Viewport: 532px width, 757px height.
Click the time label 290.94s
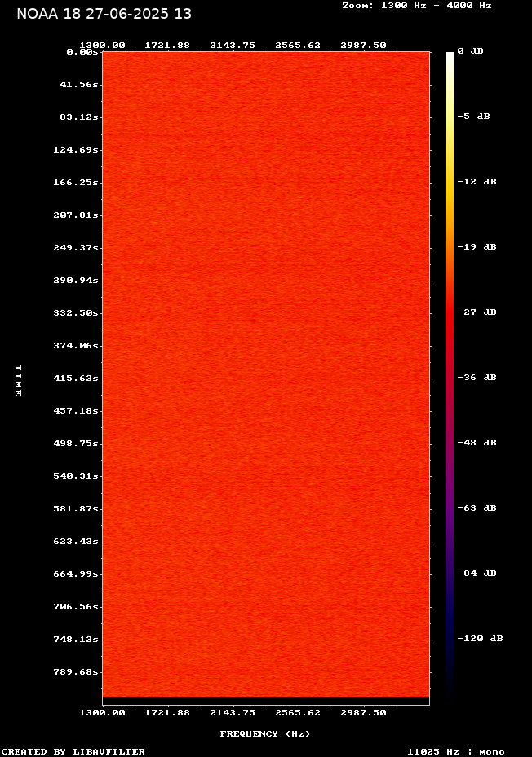76,281
